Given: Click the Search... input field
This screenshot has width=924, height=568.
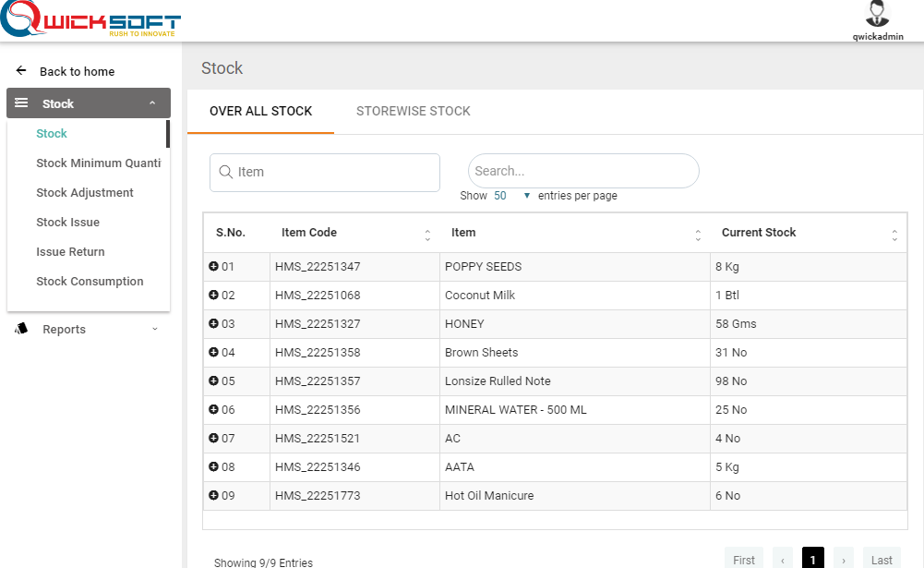Looking at the screenshot, I should (x=583, y=171).
